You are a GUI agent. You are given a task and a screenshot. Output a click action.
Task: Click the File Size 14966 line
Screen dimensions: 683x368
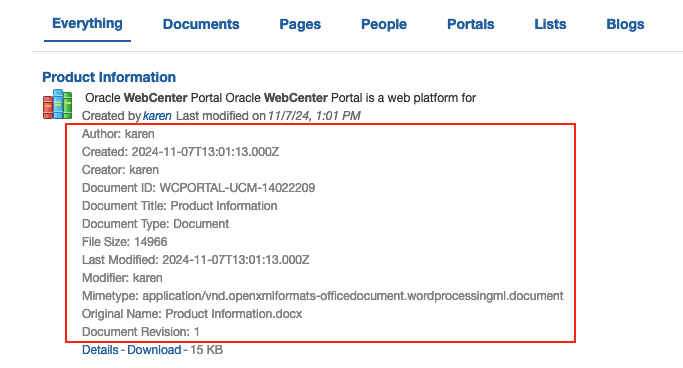(125, 242)
